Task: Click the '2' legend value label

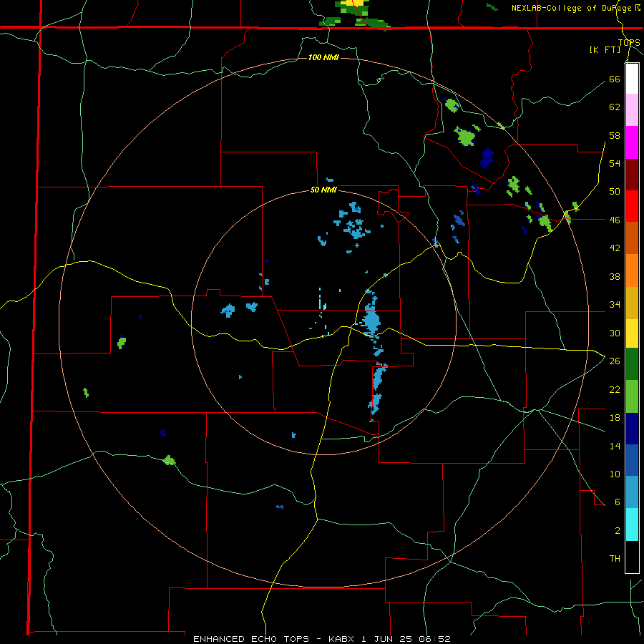Action: coord(618,530)
